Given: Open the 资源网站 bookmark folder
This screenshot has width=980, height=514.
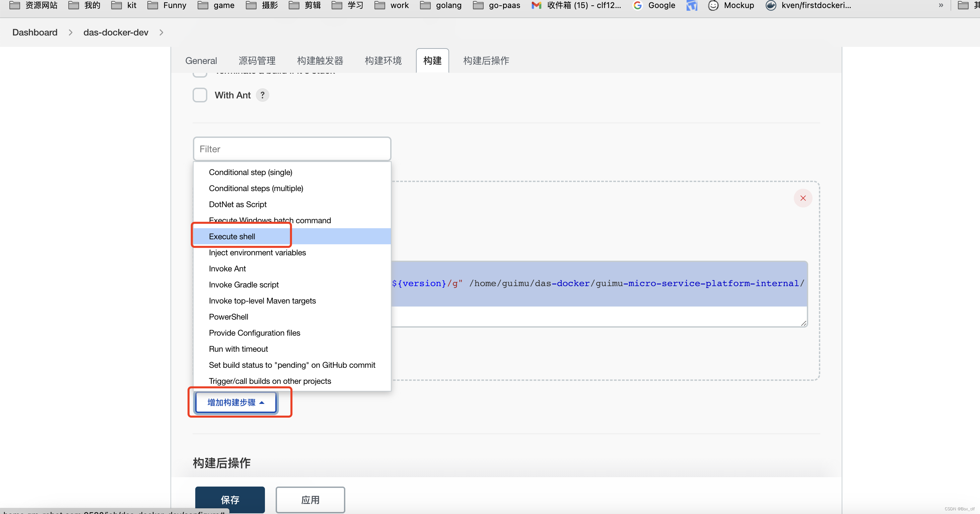Looking at the screenshot, I should click(x=33, y=5).
